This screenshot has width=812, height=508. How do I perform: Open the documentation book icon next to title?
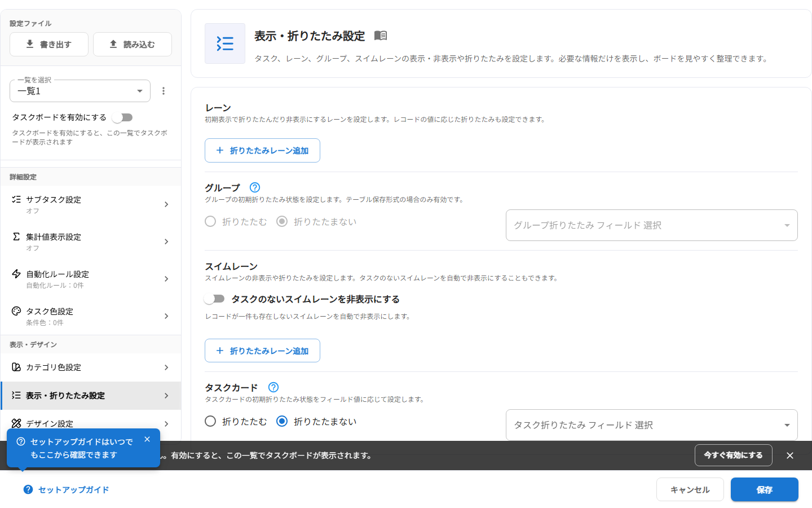(381, 36)
